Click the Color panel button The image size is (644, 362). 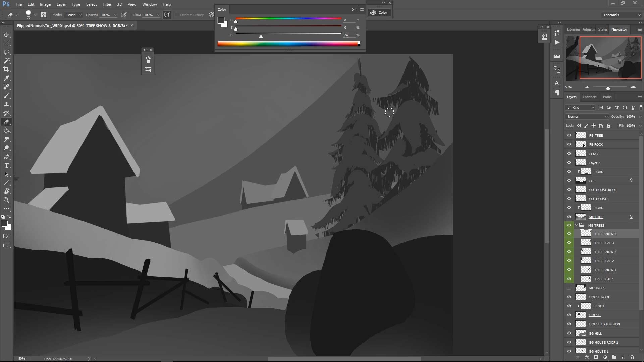pos(379,12)
